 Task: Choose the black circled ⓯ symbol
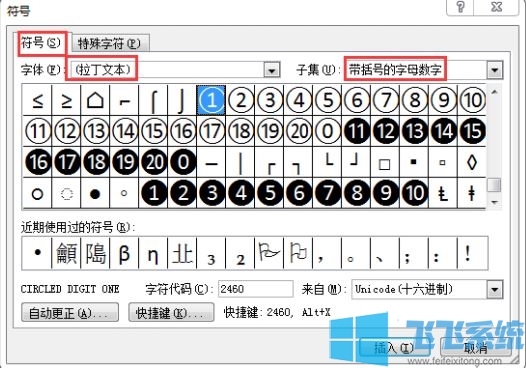(472, 131)
